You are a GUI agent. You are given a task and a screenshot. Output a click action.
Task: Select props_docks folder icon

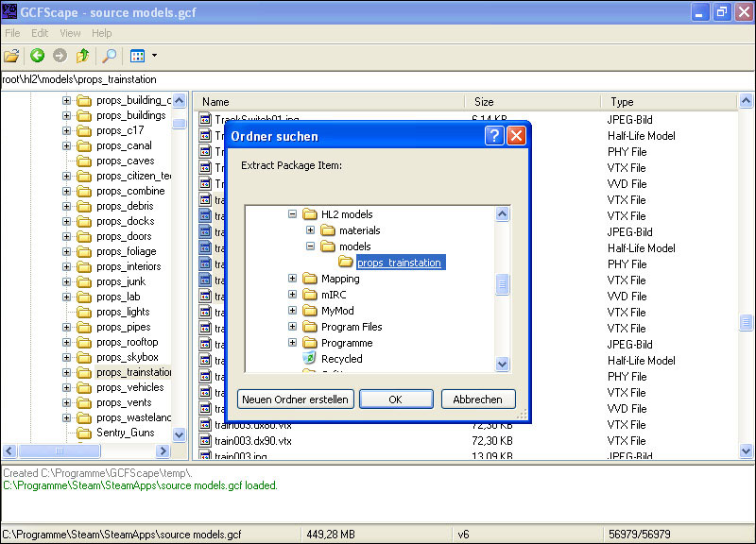tap(84, 222)
